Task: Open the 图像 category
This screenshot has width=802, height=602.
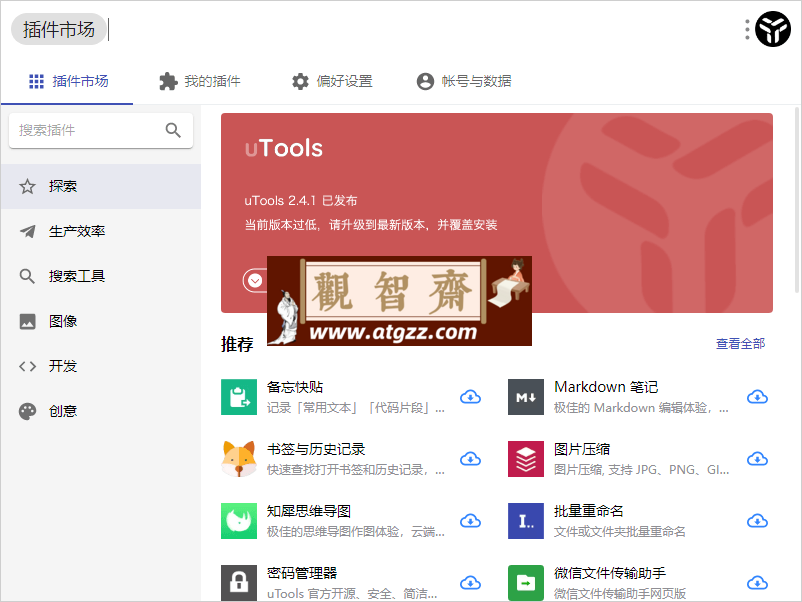Action: click(101, 321)
